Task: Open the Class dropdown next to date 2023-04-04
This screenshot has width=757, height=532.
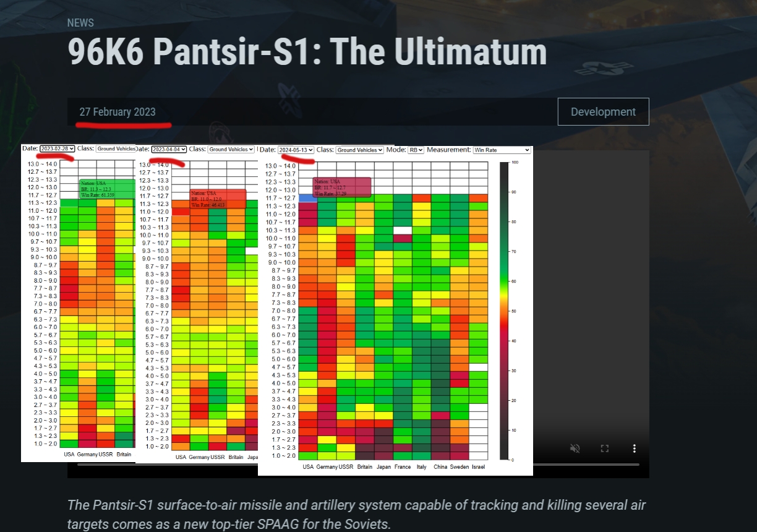Action: click(x=231, y=149)
